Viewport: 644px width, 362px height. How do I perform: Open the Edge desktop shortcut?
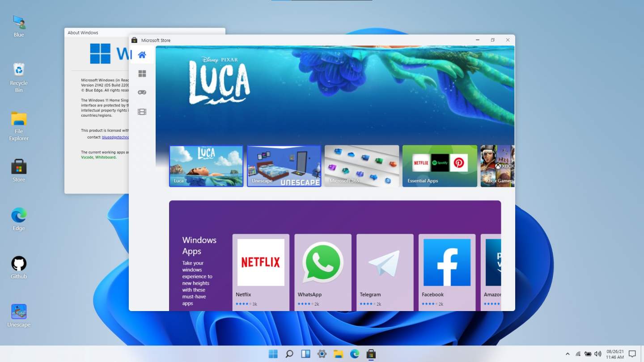click(x=19, y=219)
